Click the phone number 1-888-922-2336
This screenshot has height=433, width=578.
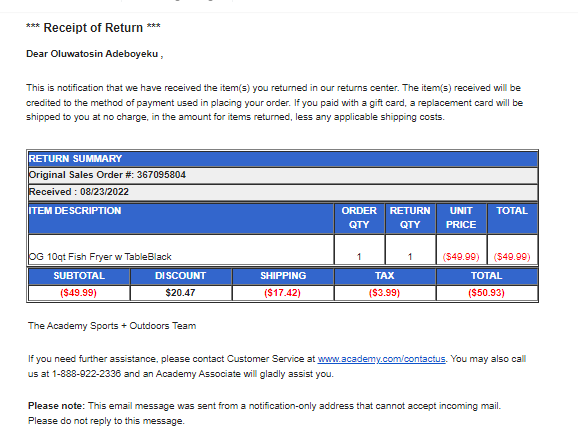(x=87, y=374)
